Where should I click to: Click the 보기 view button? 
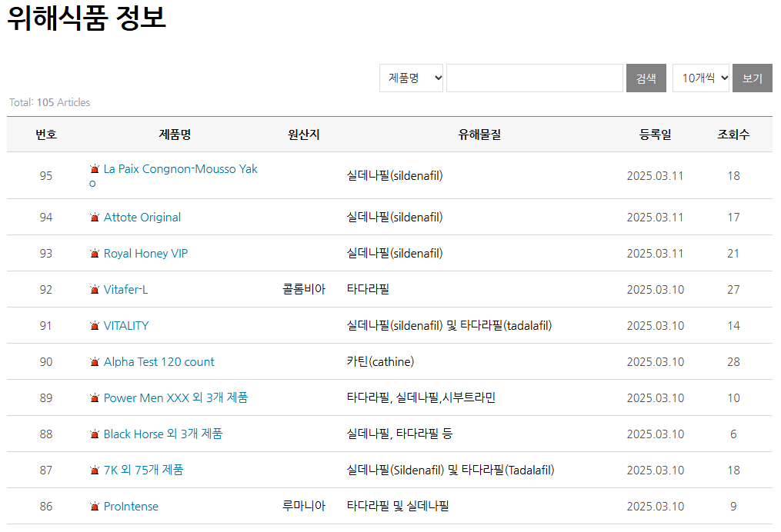[x=752, y=78]
